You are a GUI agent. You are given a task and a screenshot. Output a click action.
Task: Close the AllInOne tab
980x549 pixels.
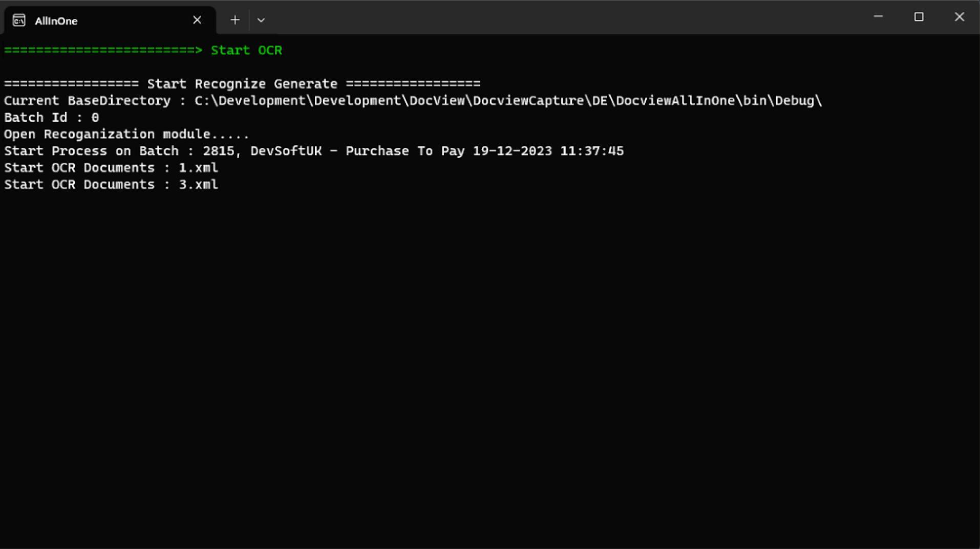(x=197, y=20)
